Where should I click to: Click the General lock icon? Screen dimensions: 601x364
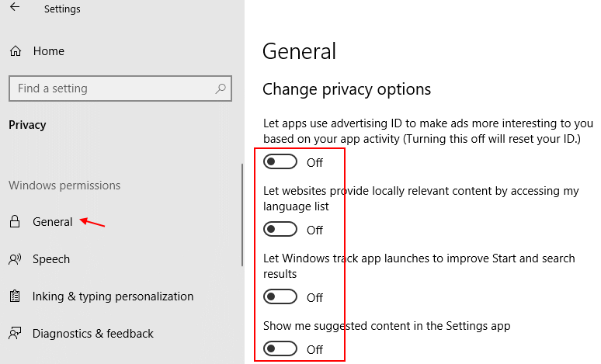tap(15, 222)
